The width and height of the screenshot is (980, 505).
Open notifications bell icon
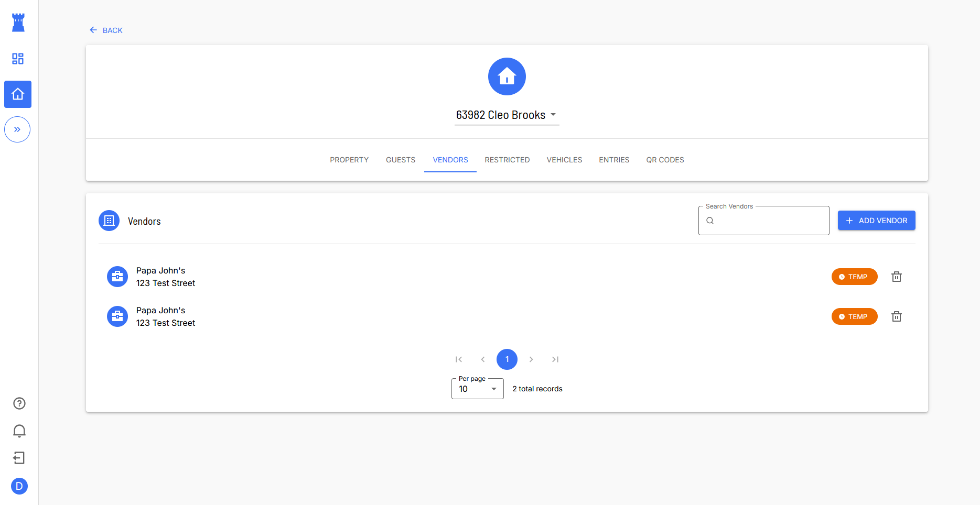[x=19, y=431]
